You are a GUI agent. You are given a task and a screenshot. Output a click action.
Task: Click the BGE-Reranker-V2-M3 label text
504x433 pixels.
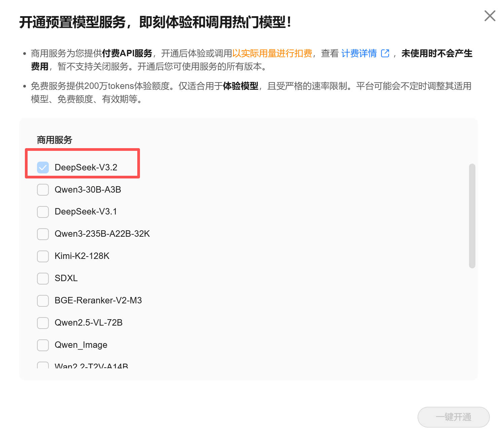pos(98,300)
